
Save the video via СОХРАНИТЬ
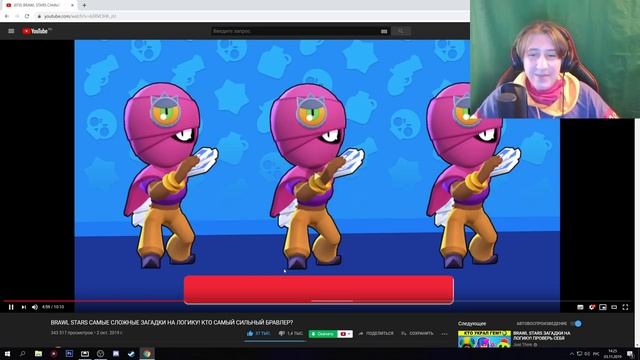coord(417,333)
